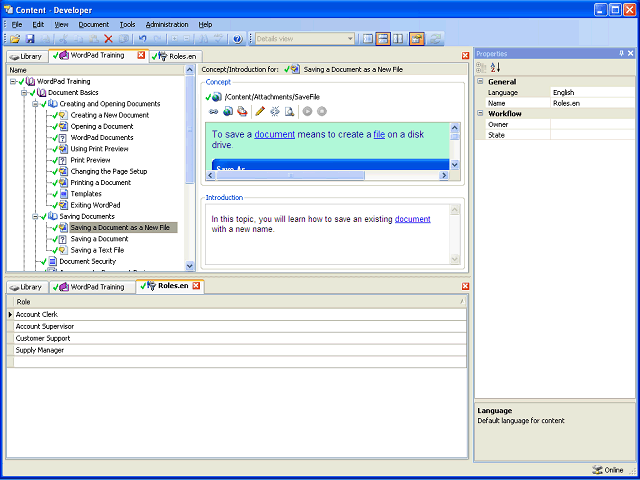Click the Concept horizontal scrollbar thumb

tap(290, 176)
